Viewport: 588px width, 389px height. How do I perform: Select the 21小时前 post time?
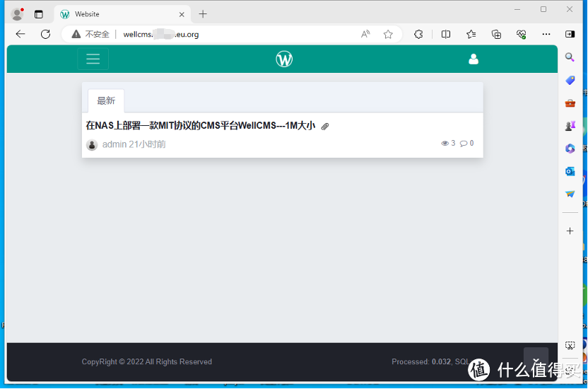[x=148, y=144]
